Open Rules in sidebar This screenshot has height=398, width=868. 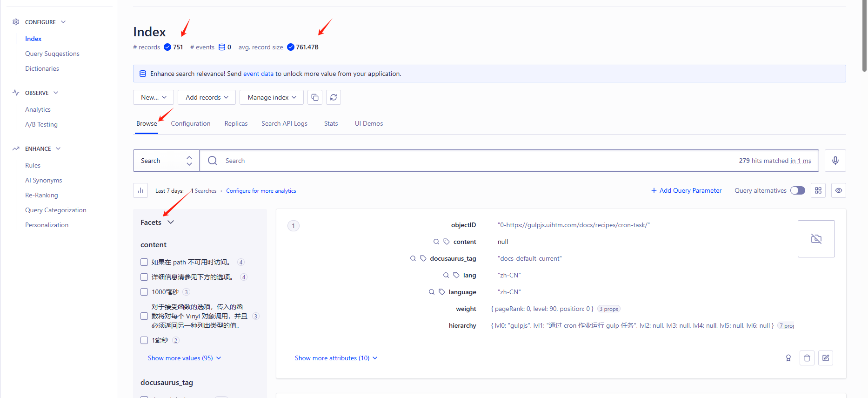(x=33, y=165)
